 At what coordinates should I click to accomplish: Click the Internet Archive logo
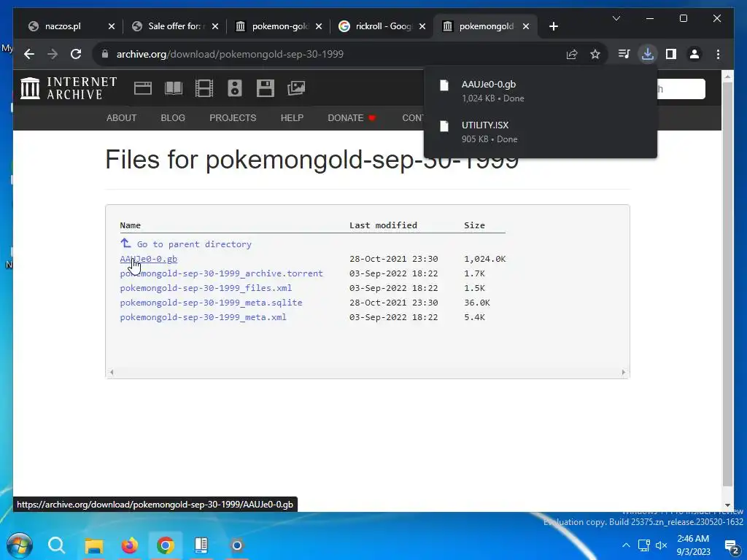pyautogui.click(x=69, y=88)
